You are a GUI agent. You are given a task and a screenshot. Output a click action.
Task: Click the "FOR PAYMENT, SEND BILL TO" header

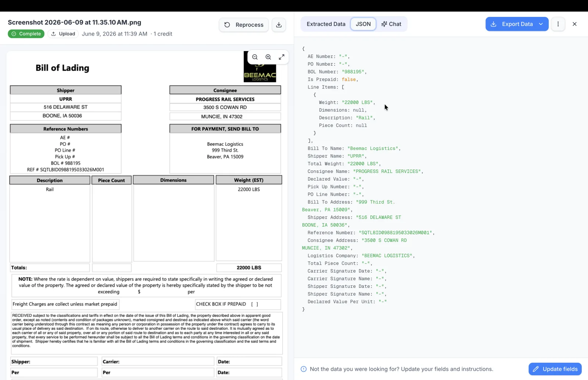pyautogui.click(x=225, y=129)
